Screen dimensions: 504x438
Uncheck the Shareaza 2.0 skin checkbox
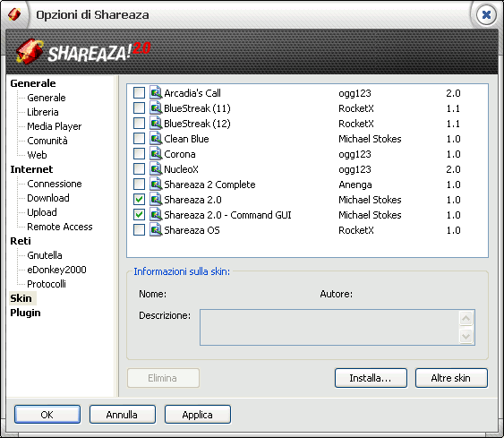tap(139, 200)
